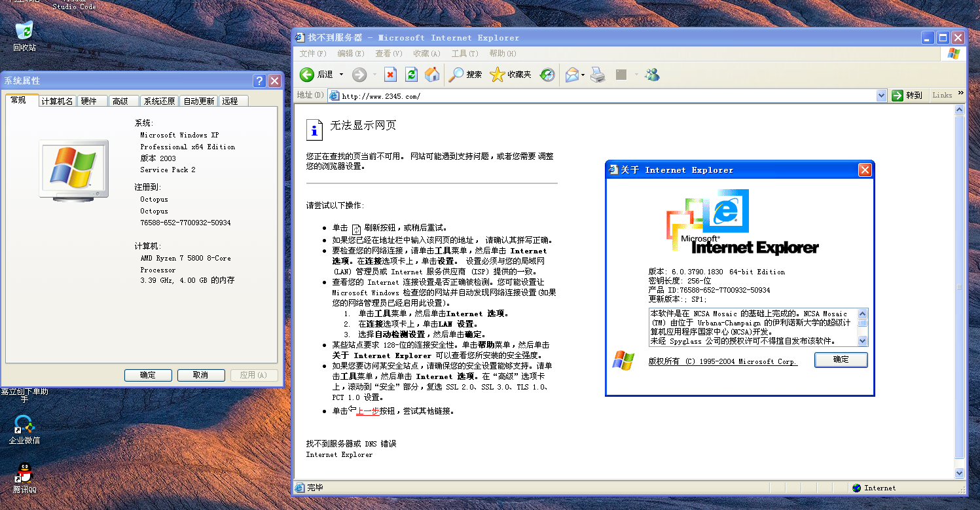Click the Stop button with red X

click(x=390, y=75)
